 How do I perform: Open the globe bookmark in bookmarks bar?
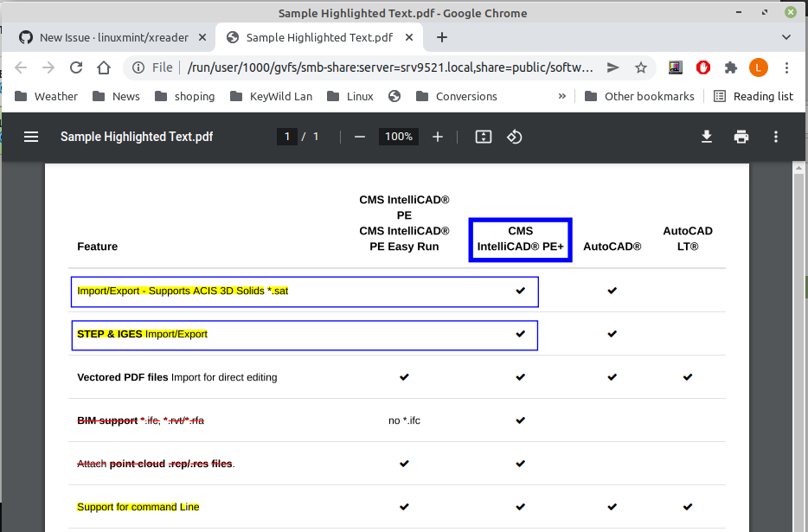coord(394,96)
